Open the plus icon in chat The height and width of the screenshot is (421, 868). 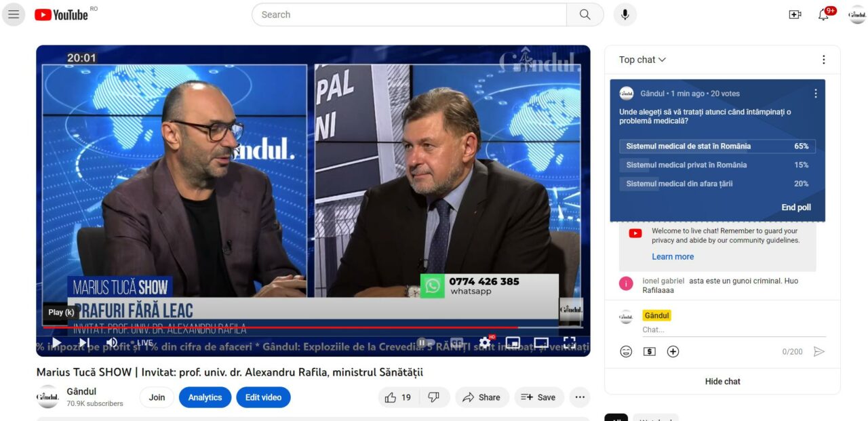coord(673,351)
